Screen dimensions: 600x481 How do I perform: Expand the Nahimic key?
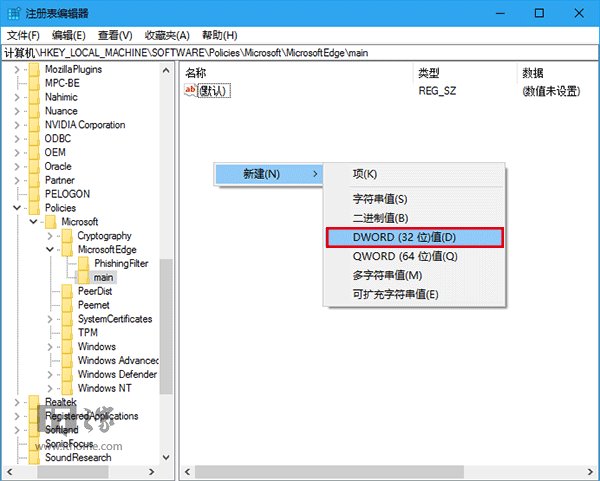pyautogui.click(x=17, y=97)
